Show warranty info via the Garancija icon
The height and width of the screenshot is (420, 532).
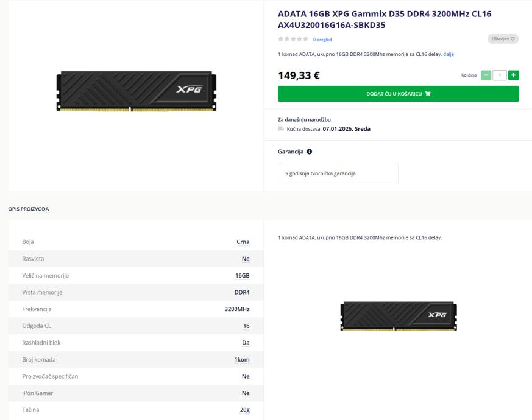[310, 152]
